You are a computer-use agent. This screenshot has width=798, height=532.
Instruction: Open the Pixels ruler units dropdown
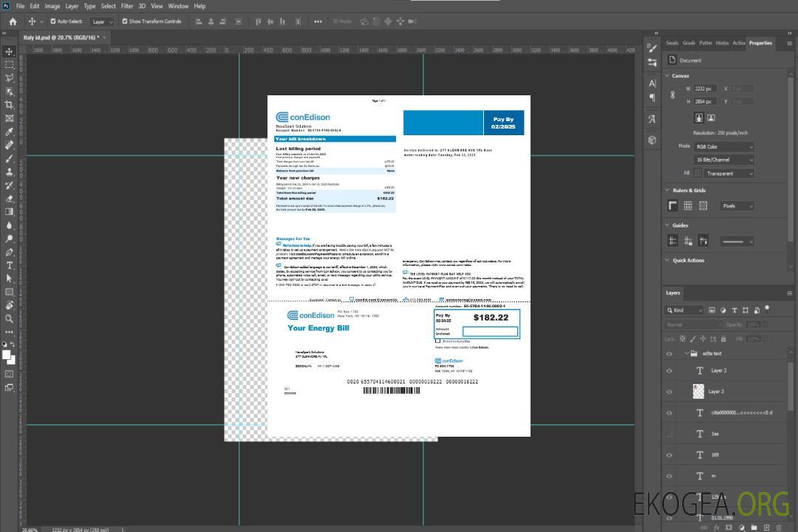(x=737, y=206)
